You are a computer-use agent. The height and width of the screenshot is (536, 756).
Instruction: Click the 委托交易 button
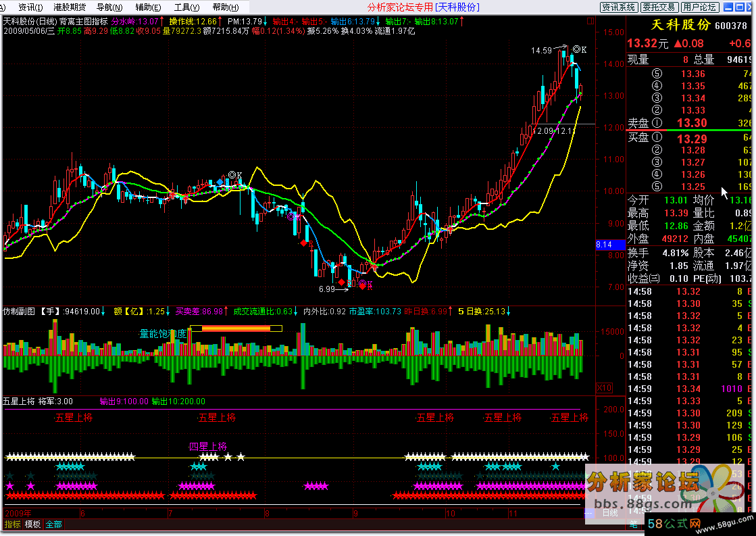click(x=659, y=7)
